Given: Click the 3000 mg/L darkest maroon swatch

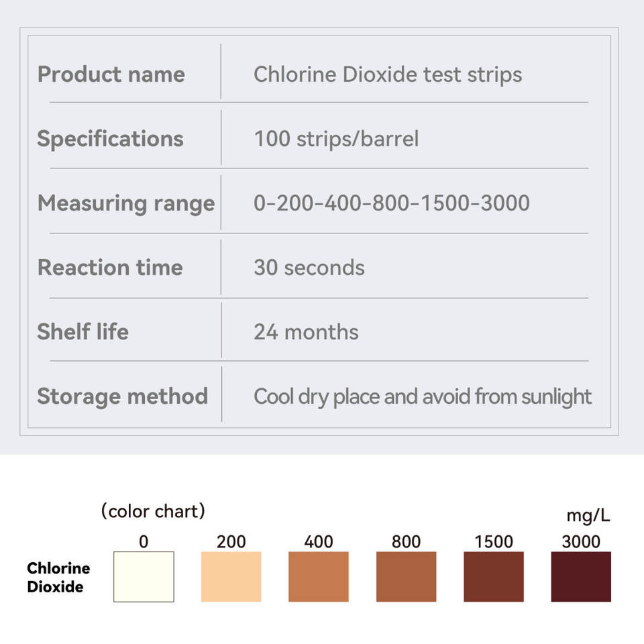Looking at the screenshot, I should click(581, 576).
